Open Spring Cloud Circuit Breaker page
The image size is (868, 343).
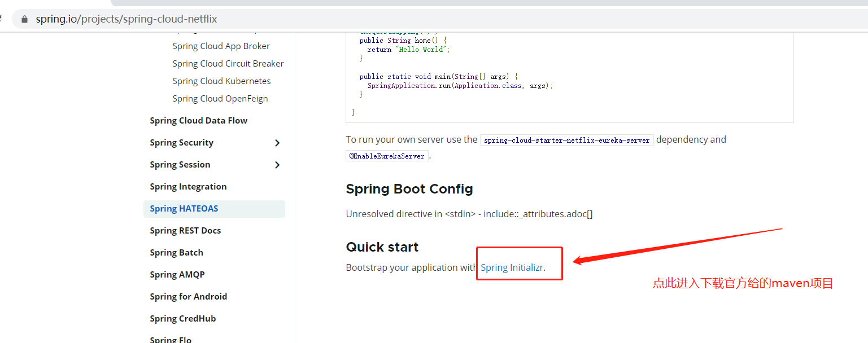(x=228, y=64)
